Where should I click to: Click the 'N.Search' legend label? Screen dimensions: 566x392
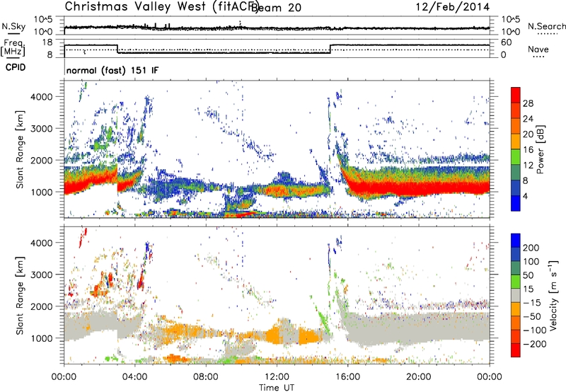[x=546, y=26]
